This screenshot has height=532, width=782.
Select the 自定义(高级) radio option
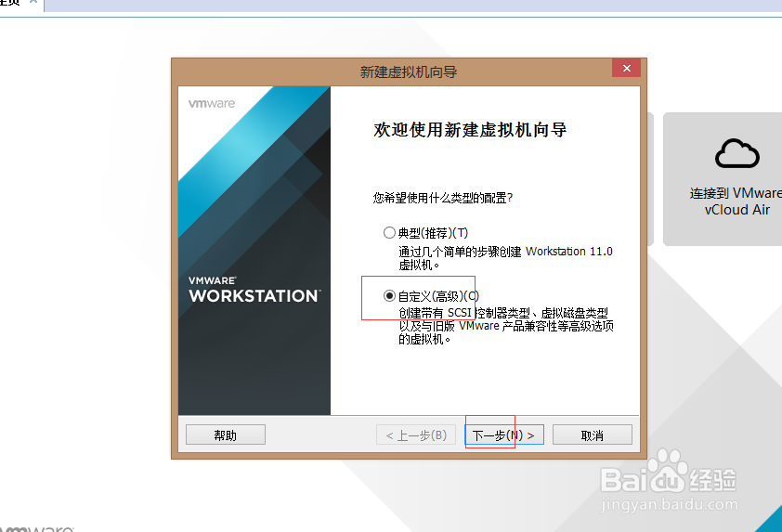(x=389, y=296)
